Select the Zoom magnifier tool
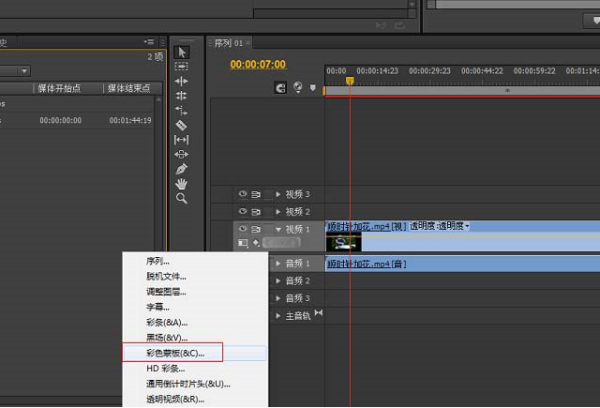This screenshot has width=600, height=408. coord(181,199)
